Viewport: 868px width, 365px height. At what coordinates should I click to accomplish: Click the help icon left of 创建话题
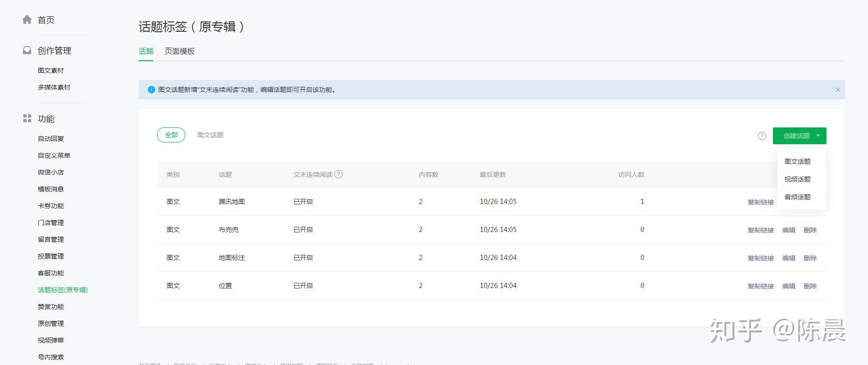(x=762, y=136)
